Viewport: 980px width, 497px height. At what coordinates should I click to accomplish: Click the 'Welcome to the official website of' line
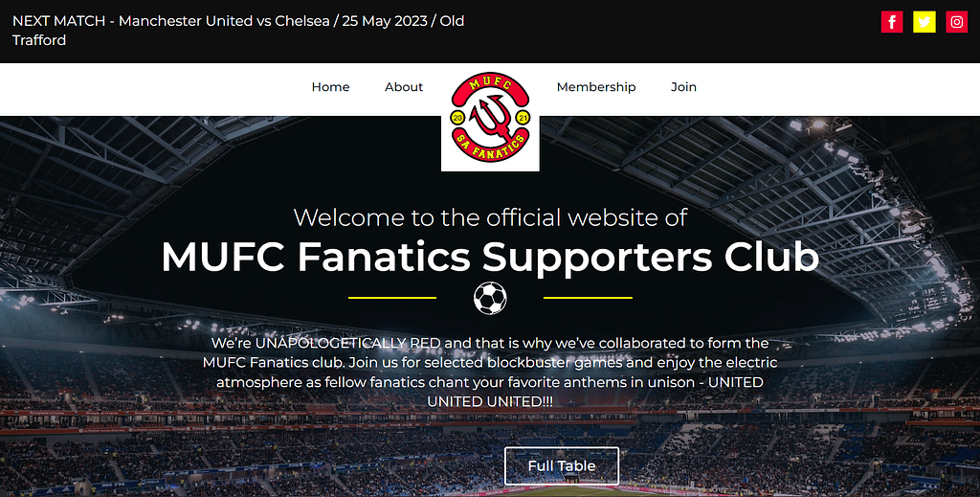[x=490, y=217]
